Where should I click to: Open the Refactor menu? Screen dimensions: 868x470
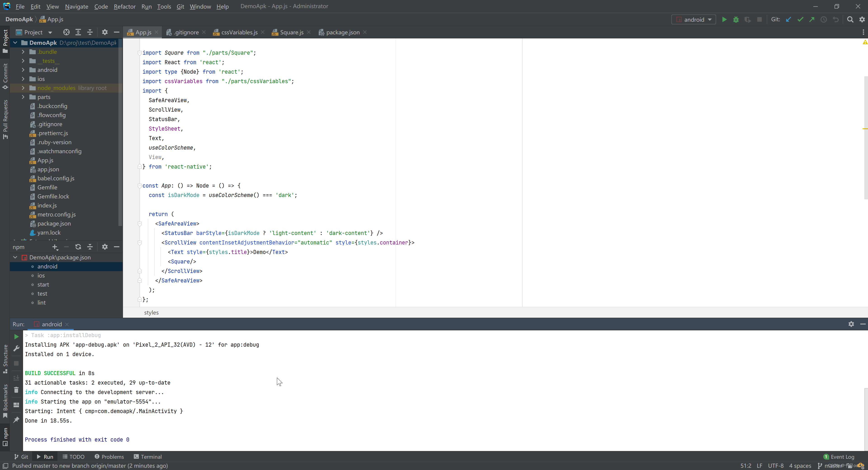[124, 6]
